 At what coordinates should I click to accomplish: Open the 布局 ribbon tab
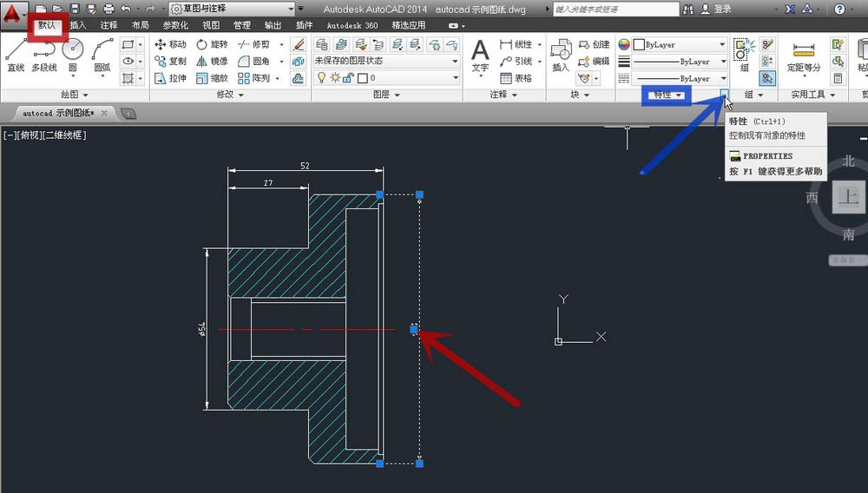click(x=140, y=25)
